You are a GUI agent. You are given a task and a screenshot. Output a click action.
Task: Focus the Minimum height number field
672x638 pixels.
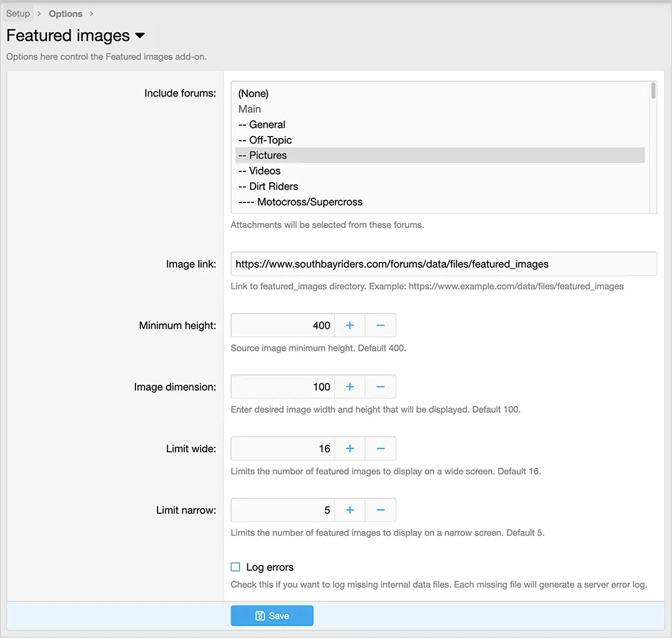(283, 325)
